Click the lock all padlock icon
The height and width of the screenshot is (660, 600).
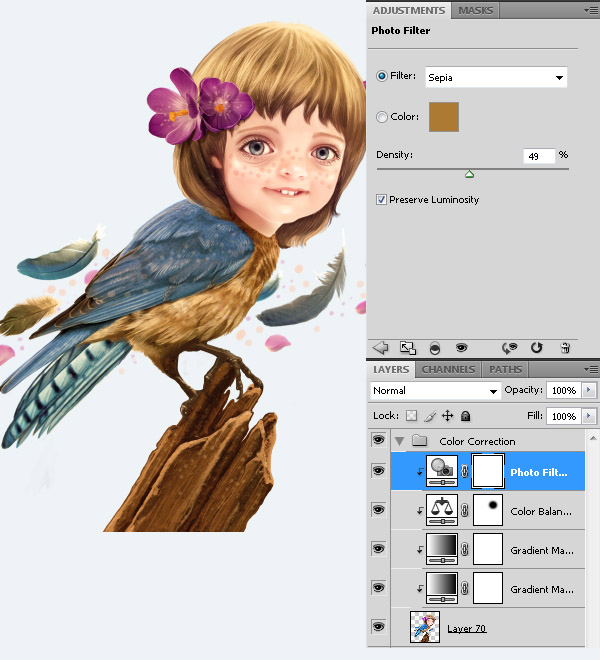[465, 415]
